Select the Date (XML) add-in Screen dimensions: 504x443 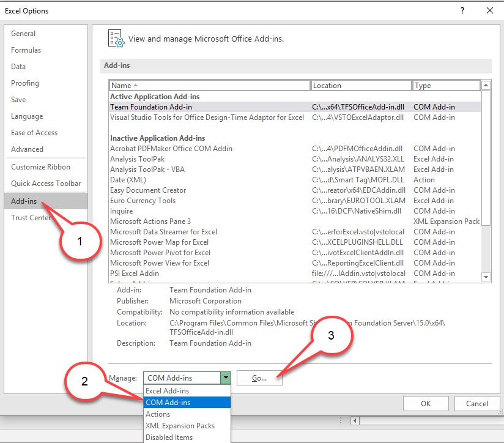point(295,180)
